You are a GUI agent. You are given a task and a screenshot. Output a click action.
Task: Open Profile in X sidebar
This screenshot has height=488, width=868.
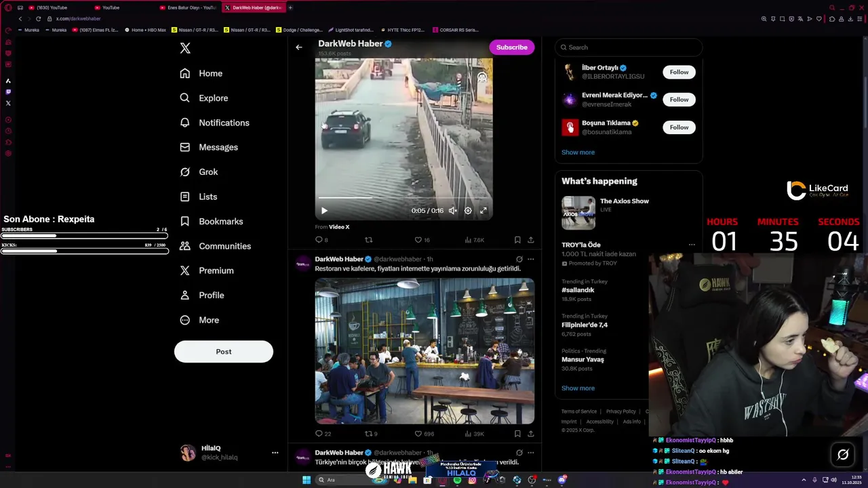click(202, 296)
